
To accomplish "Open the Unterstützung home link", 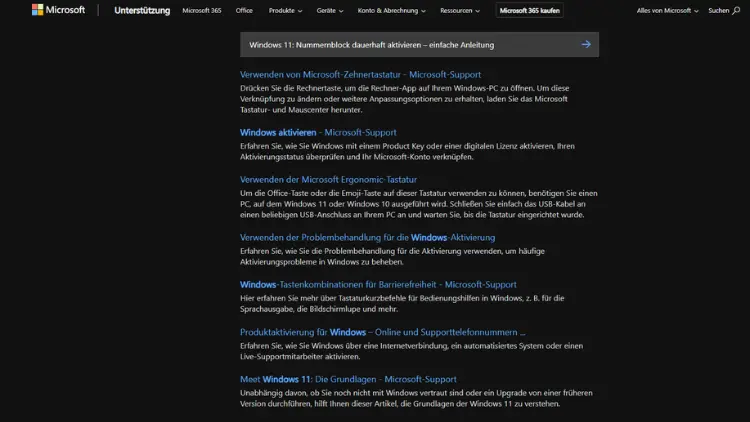I will click(x=142, y=11).
